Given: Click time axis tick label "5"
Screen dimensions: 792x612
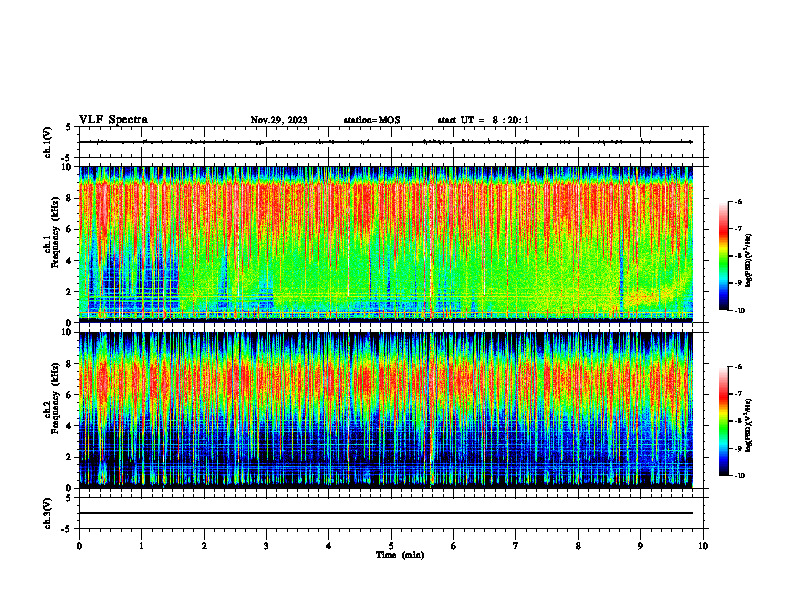Looking at the screenshot, I should [391, 546].
